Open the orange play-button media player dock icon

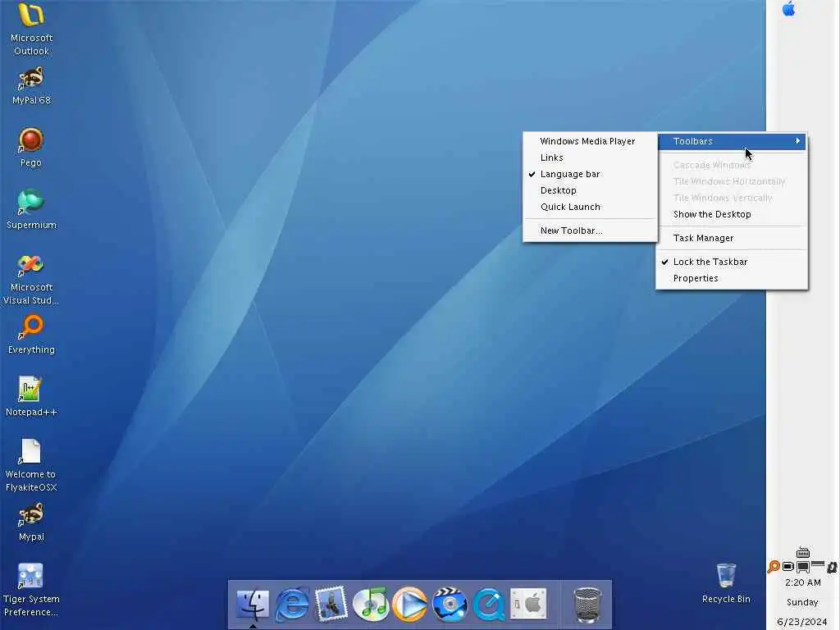410,605
